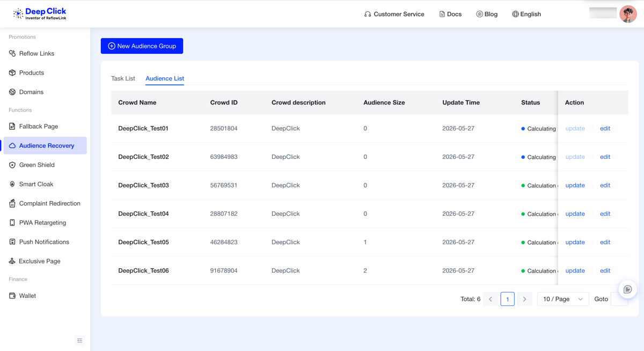Click the Green Shield icon
Image resolution: width=644 pixels, height=351 pixels.
(x=12, y=165)
